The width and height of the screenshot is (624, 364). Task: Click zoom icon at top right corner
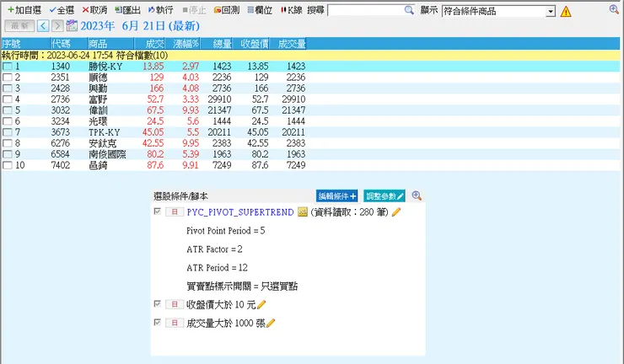click(x=614, y=9)
